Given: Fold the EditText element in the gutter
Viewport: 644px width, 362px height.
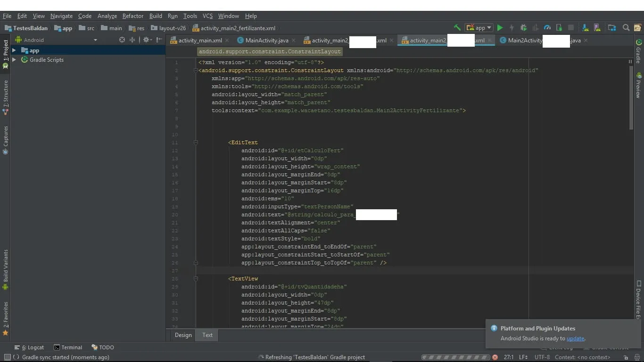Looking at the screenshot, I should coord(196,142).
